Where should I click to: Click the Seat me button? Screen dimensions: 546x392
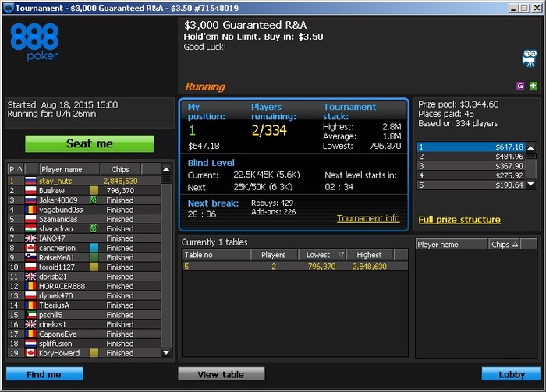(90, 143)
